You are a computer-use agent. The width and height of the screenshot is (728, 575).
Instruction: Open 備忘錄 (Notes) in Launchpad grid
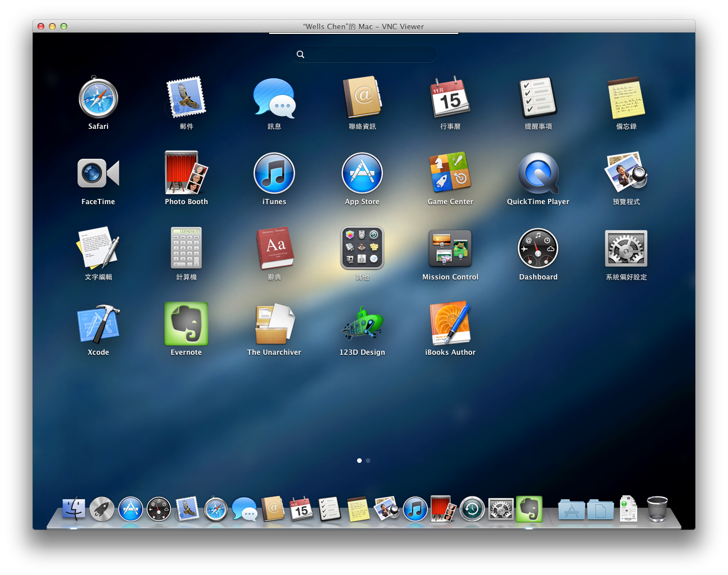pos(626,98)
